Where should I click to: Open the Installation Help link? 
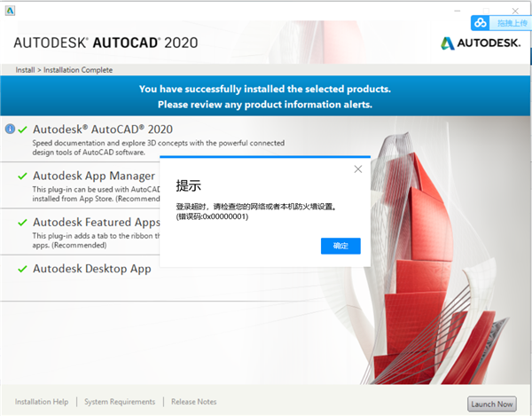pos(42,402)
